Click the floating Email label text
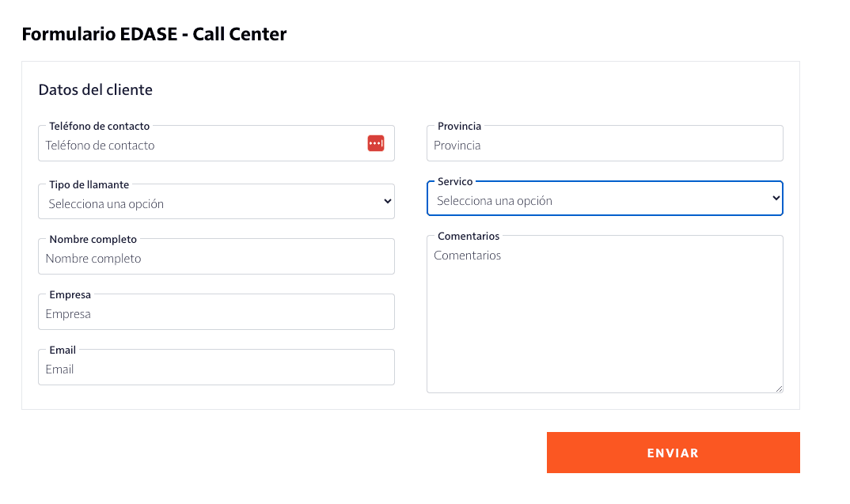This screenshot has height=504, width=850. (x=63, y=350)
